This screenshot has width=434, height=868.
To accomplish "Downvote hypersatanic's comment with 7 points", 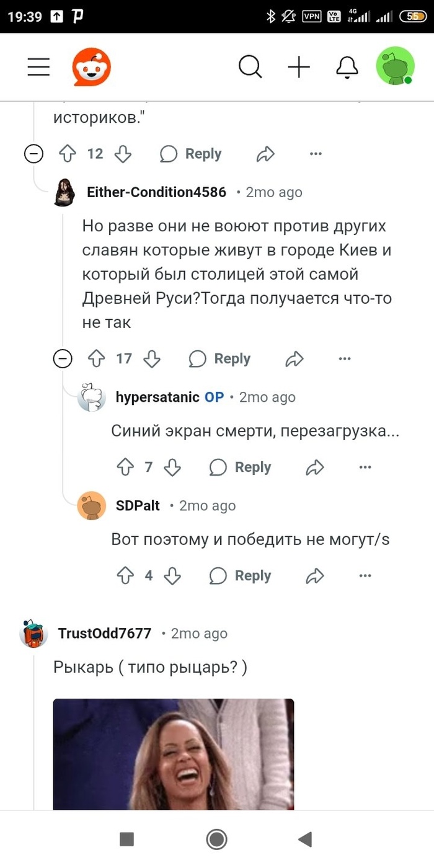I will pyautogui.click(x=172, y=467).
